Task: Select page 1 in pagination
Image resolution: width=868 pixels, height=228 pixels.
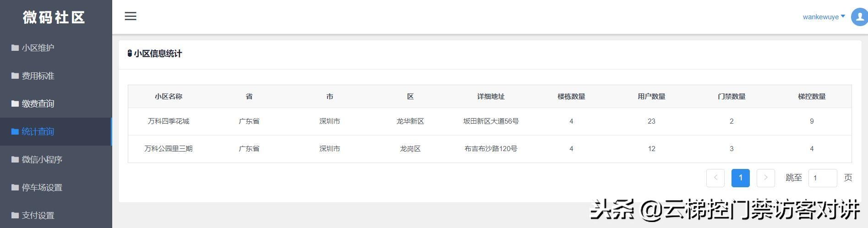Action: coord(741,178)
